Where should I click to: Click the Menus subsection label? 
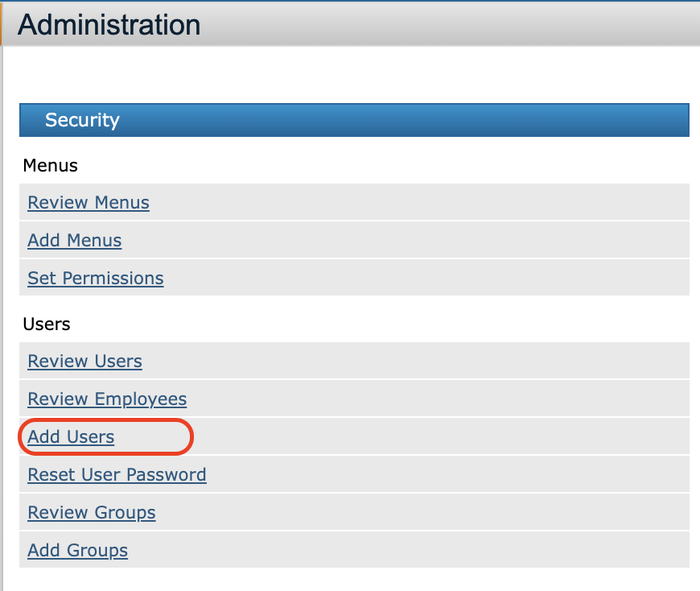tap(51, 166)
